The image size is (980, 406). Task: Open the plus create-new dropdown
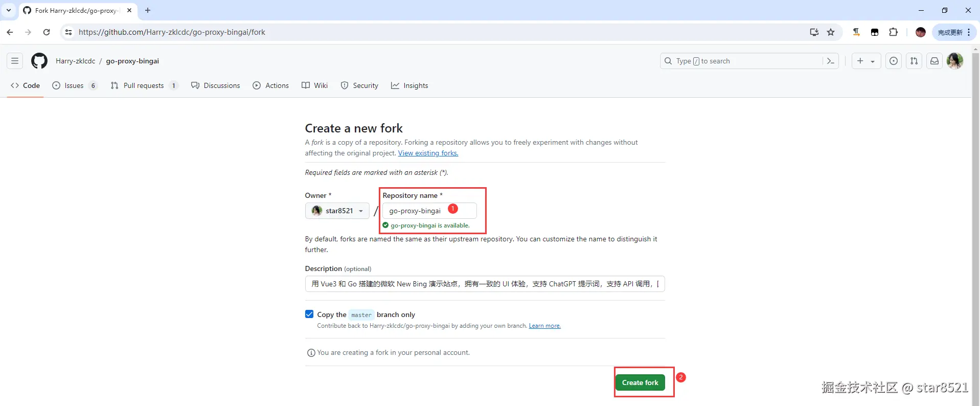pyautogui.click(x=866, y=61)
